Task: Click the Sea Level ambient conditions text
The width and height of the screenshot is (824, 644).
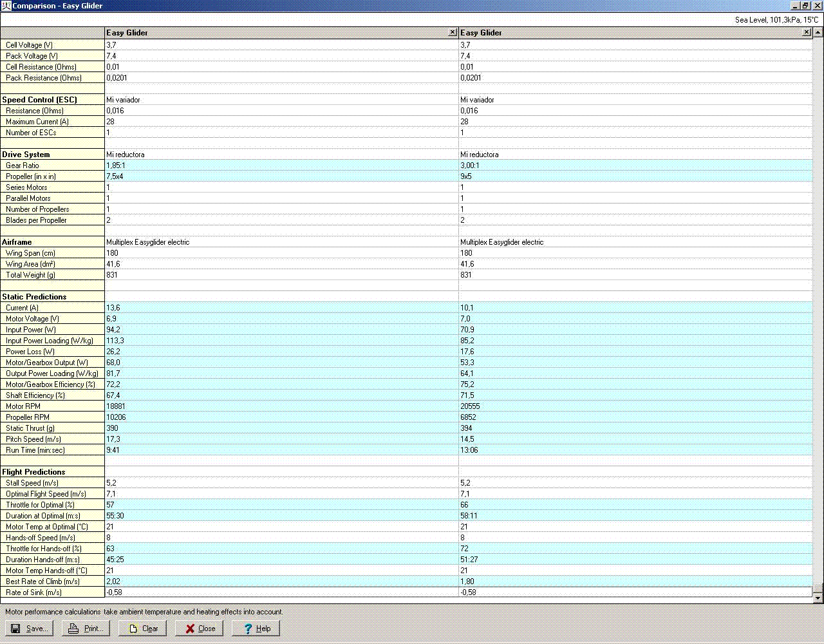Action: pyautogui.click(x=776, y=20)
